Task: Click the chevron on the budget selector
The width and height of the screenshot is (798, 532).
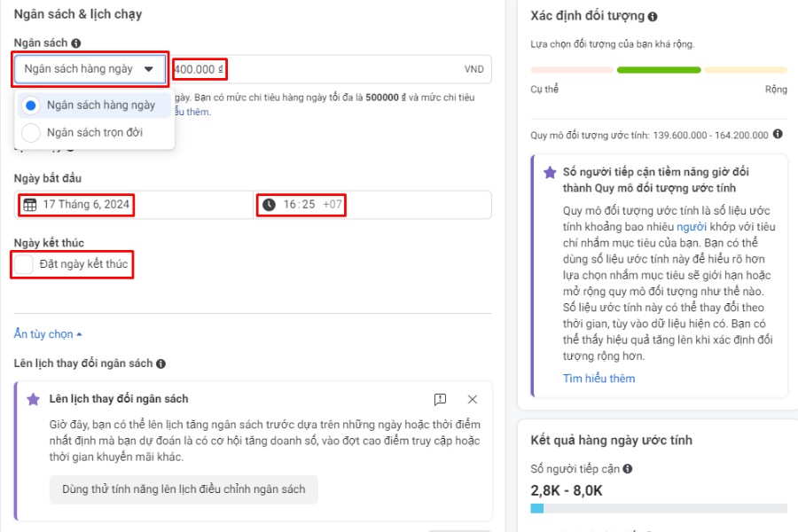Action: click(x=146, y=69)
